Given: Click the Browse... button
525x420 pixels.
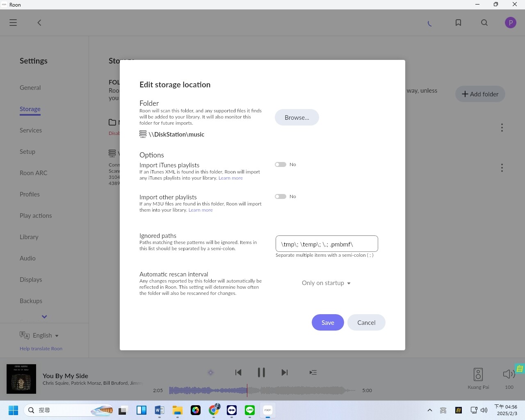Looking at the screenshot, I should click(x=297, y=117).
